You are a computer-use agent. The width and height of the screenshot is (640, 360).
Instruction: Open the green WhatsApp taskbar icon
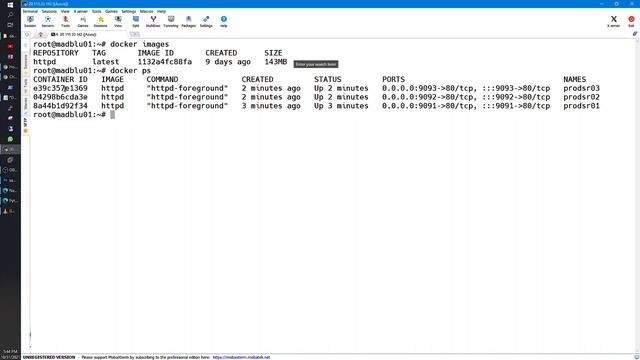(x=10, y=139)
